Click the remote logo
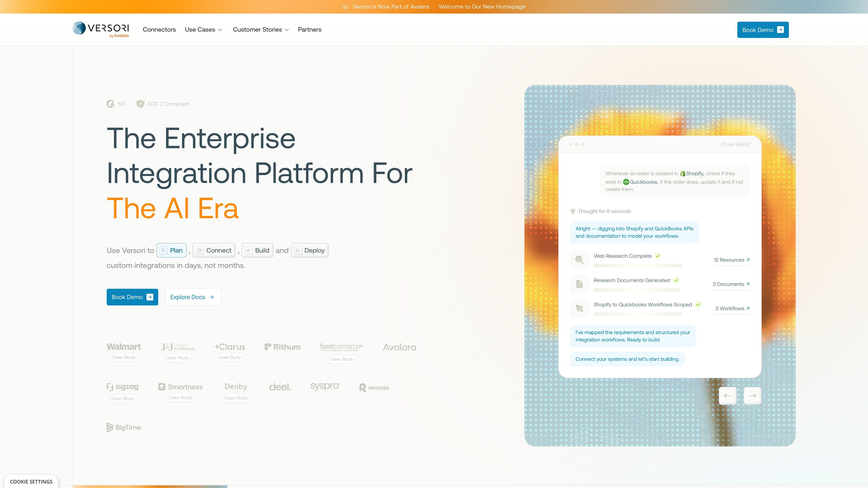 click(x=374, y=388)
